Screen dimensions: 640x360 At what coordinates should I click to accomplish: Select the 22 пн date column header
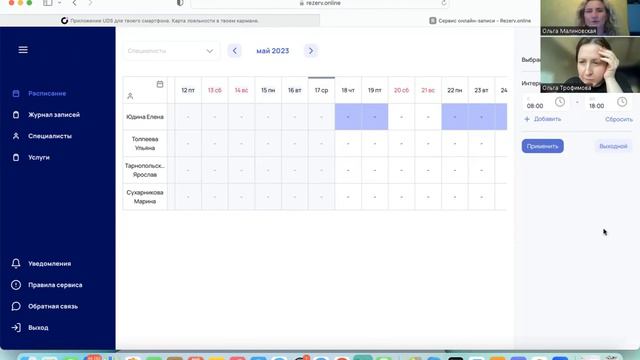click(x=455, y=90)
